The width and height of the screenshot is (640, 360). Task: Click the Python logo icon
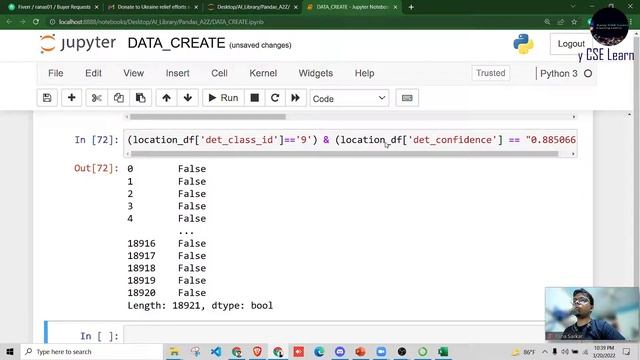point(523,44)
